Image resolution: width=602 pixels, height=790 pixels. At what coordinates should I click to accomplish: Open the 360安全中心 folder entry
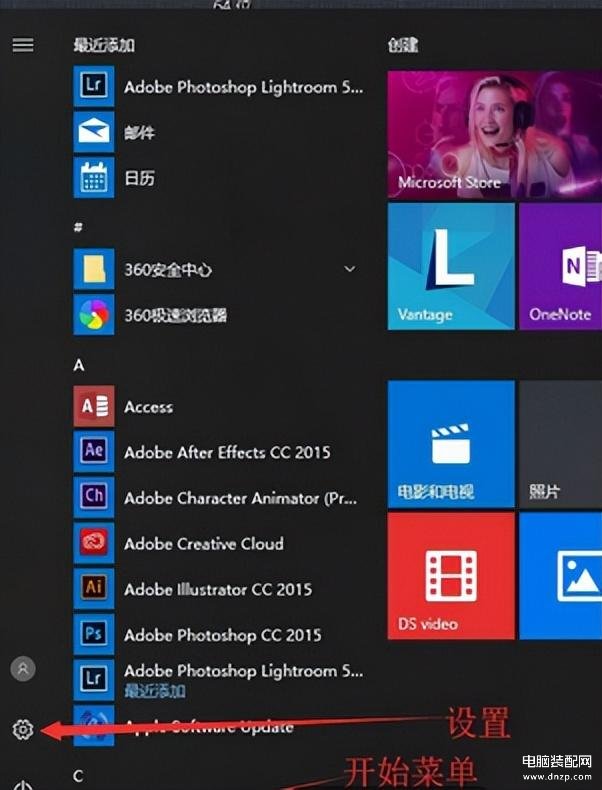pos(219,270)
